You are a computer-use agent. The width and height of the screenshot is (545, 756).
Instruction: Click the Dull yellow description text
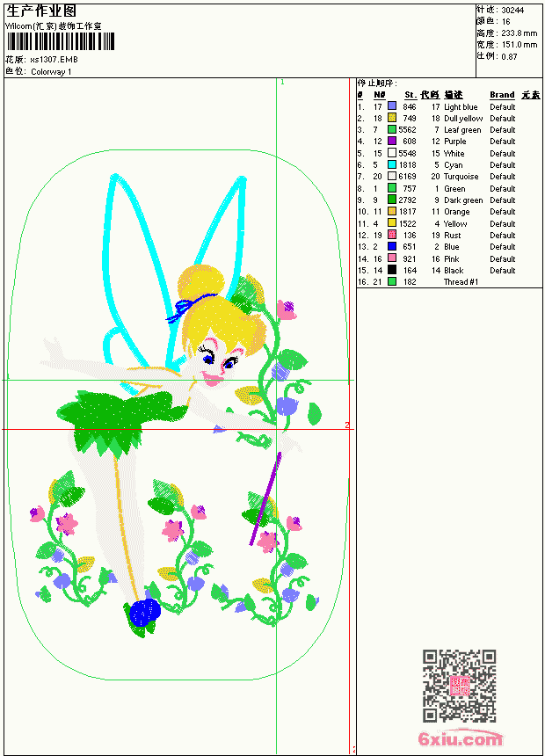pos(463,119)
